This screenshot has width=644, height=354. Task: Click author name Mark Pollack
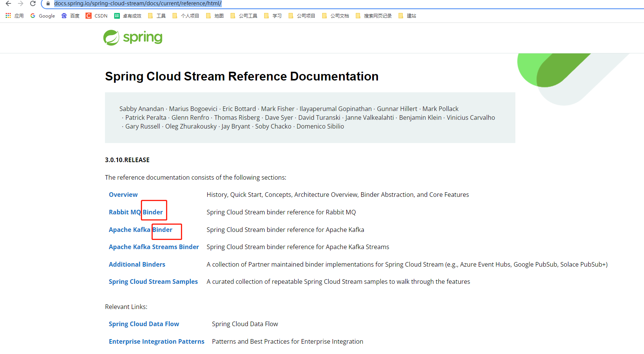pyautogui.click(x=441, y=109)
